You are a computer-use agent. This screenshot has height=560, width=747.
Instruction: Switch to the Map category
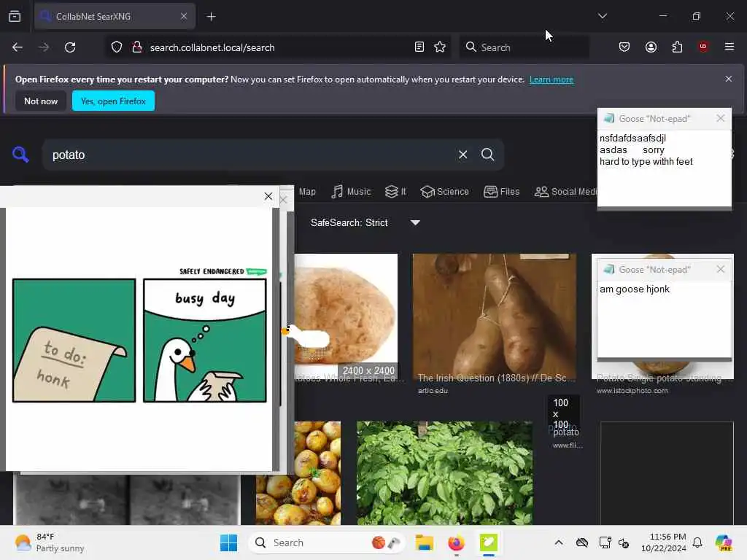click(x=307, y=192)
